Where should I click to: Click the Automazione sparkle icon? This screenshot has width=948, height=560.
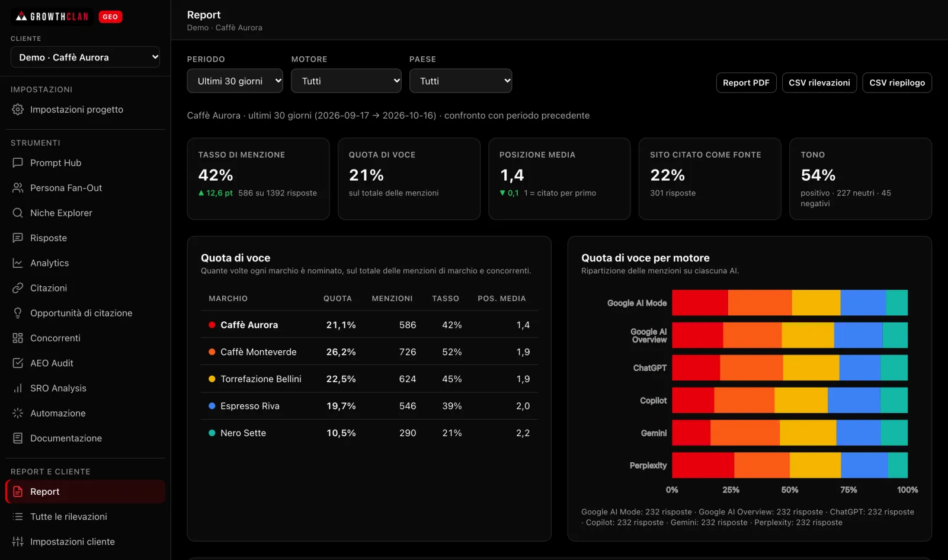(18, 413)
